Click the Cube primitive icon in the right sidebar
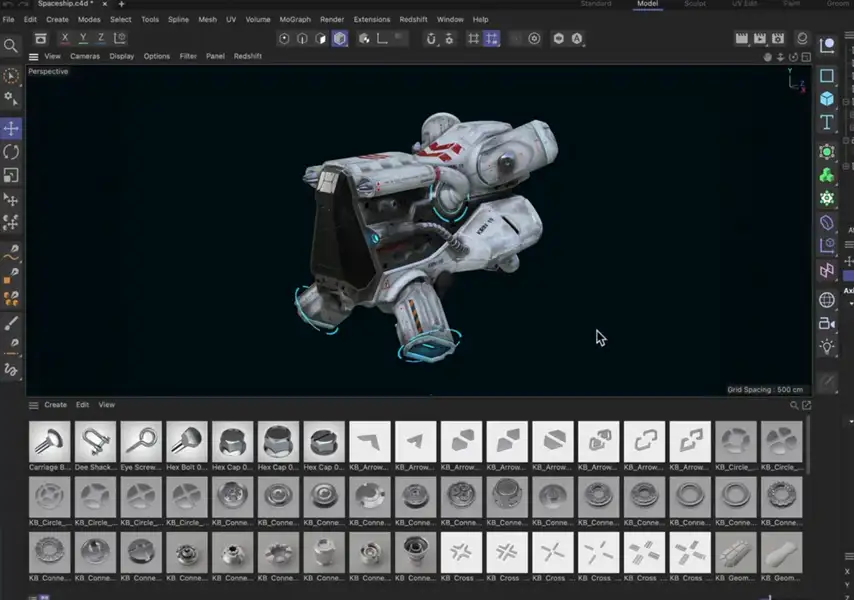Screen dimensions: 854x600 pyautogui.click(x=828, y=97)
